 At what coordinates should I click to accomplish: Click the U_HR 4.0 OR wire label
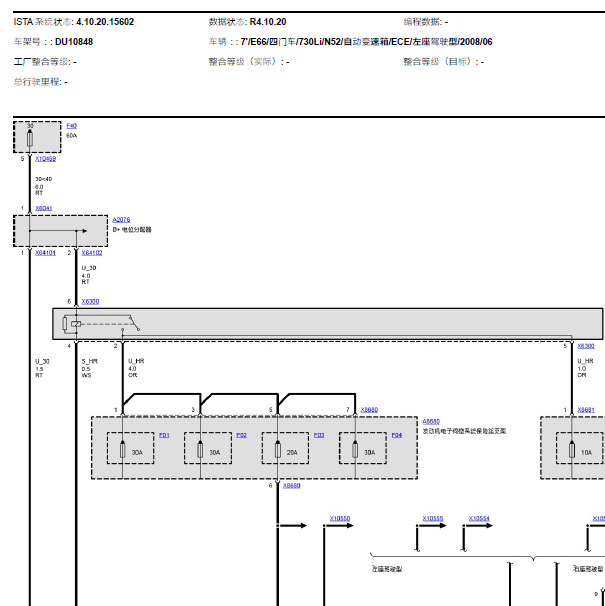click(136, 368)
